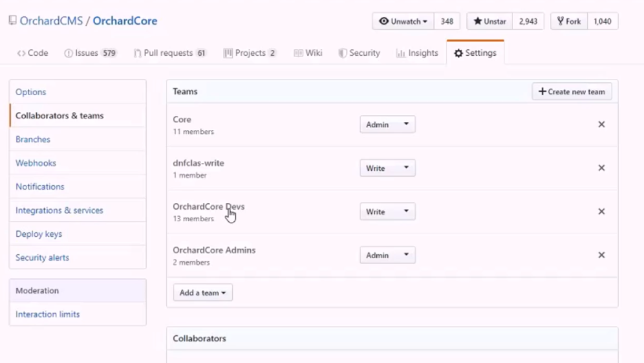Click the 61 pull requests counter badge
Image resolution: width=644 pixels, height=363 pixels.
[x=201, y=53]
